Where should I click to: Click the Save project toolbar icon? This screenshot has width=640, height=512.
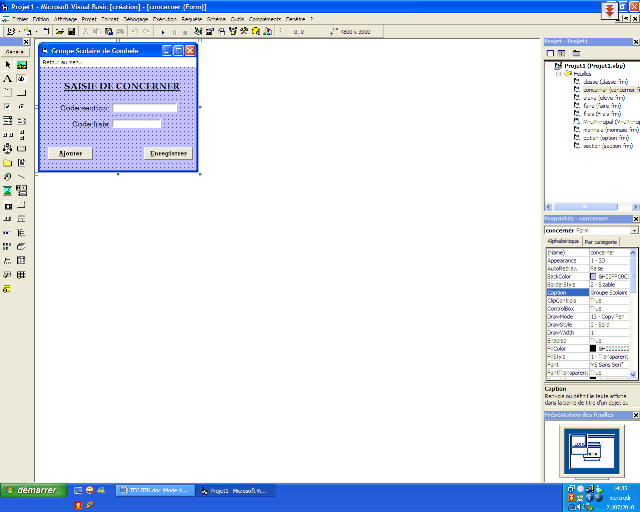[71, 31]
